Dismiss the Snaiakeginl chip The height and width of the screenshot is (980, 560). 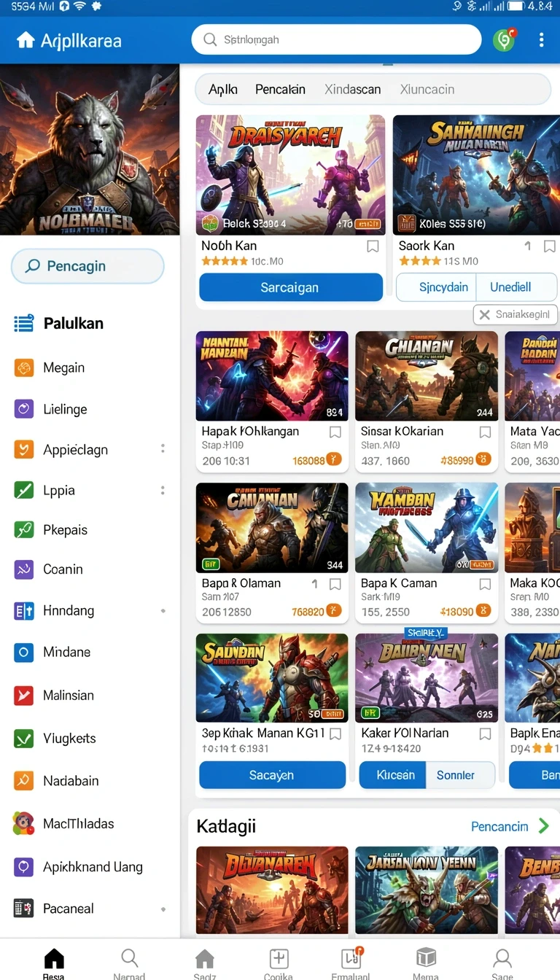[483, 315]
